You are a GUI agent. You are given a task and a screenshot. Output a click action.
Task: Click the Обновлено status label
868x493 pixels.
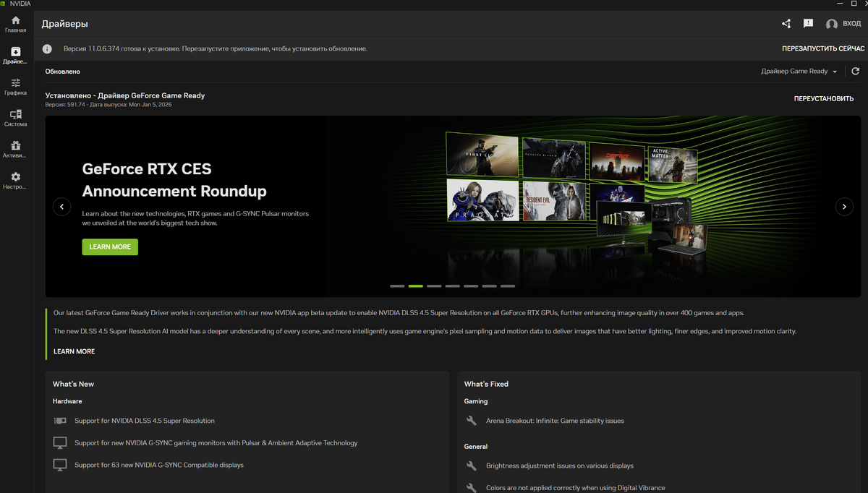[x=63, y=72]
